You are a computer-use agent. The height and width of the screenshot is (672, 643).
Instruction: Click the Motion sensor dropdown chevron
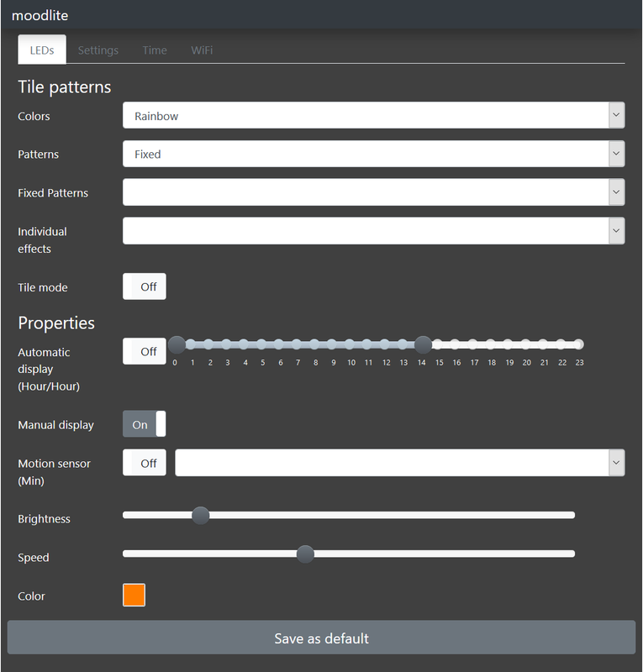616,463
